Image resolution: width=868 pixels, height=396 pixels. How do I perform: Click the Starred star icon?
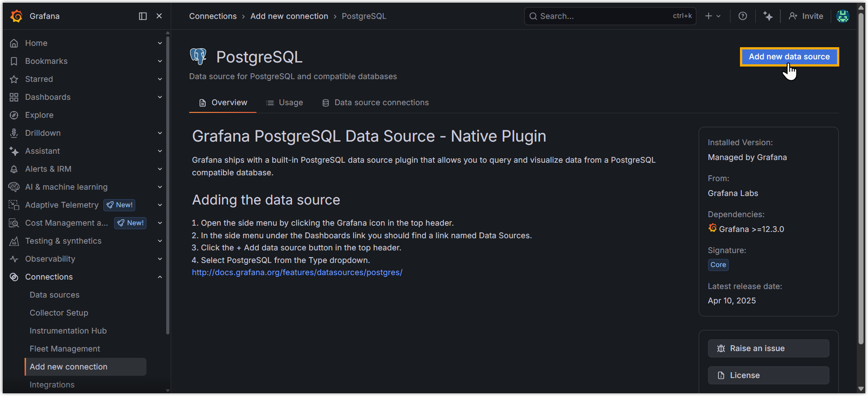click(14, 79)
